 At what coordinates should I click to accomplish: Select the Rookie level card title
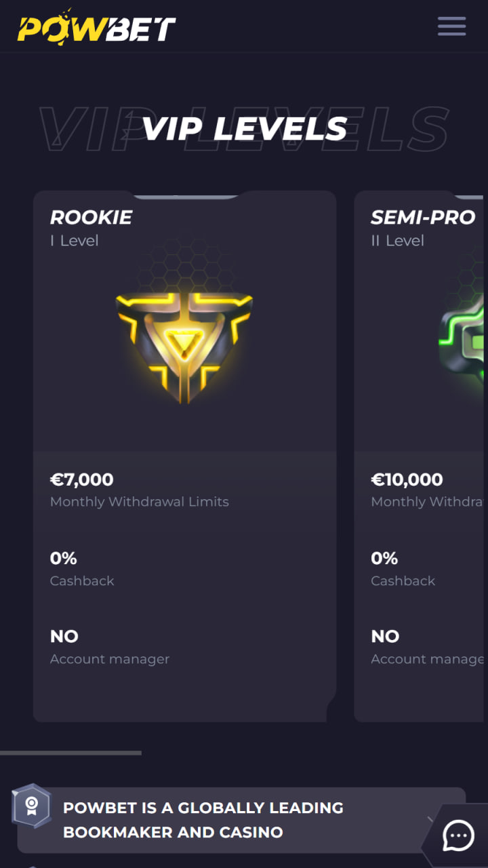point(91,217)
